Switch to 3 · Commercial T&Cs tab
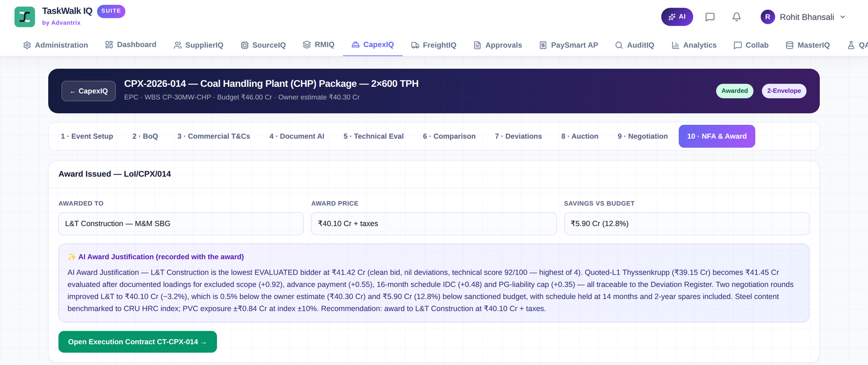Image resolution: width=868 pixels, height=365 pixels. click(214, 136)
